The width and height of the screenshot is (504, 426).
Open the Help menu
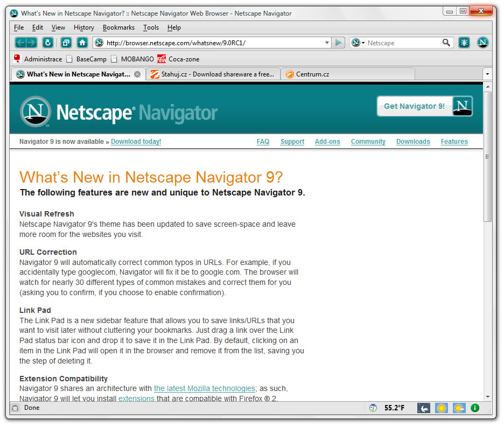174,27
